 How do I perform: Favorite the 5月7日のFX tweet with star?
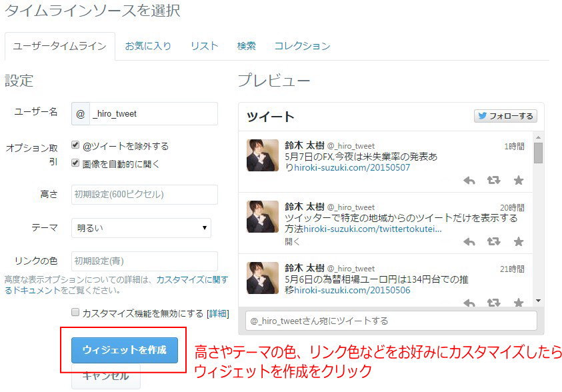tap(518, 180)
